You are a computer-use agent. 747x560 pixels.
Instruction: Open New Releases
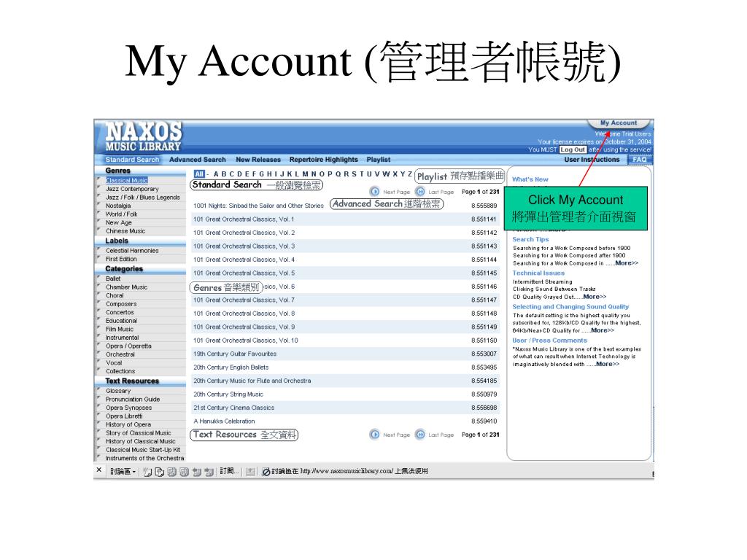[x=258, y=160]
